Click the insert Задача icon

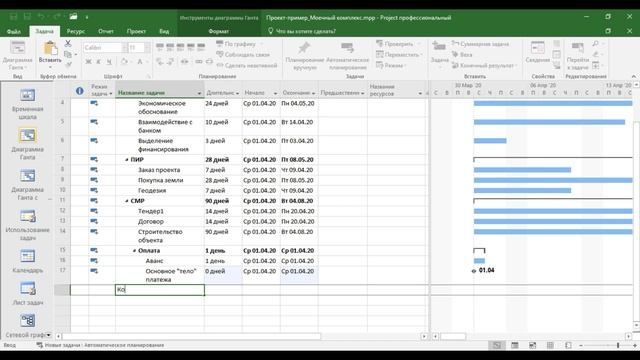(439, 47)
